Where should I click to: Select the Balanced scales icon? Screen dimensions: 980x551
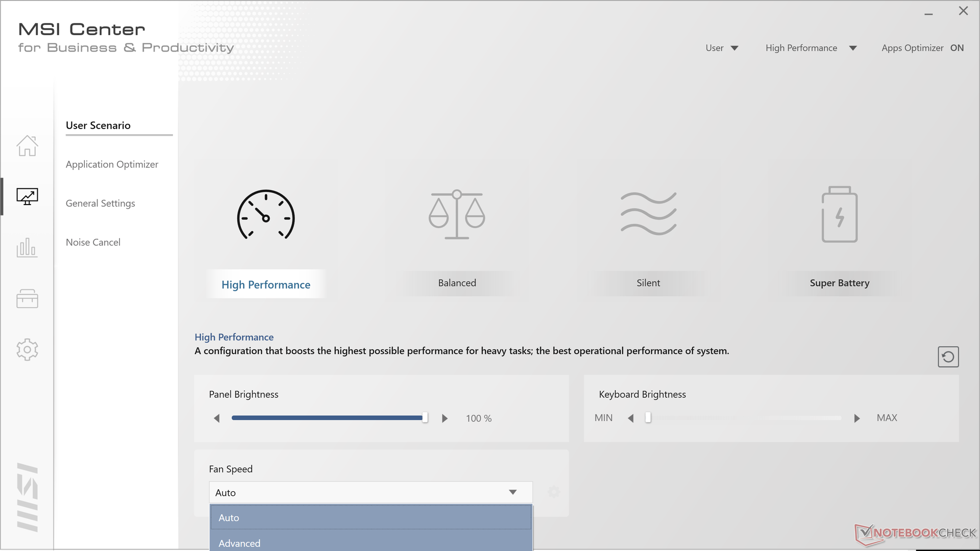pos(457,214)
